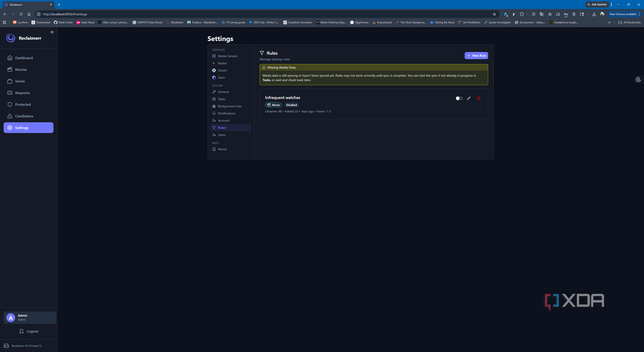Open Keeb News bookmark

pos(86,22)
